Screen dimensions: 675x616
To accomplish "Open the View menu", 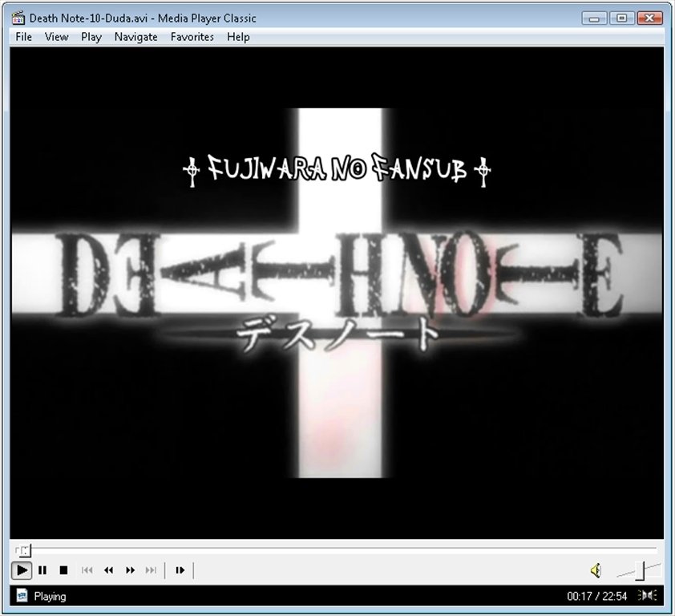I will (x=56, y=37).
